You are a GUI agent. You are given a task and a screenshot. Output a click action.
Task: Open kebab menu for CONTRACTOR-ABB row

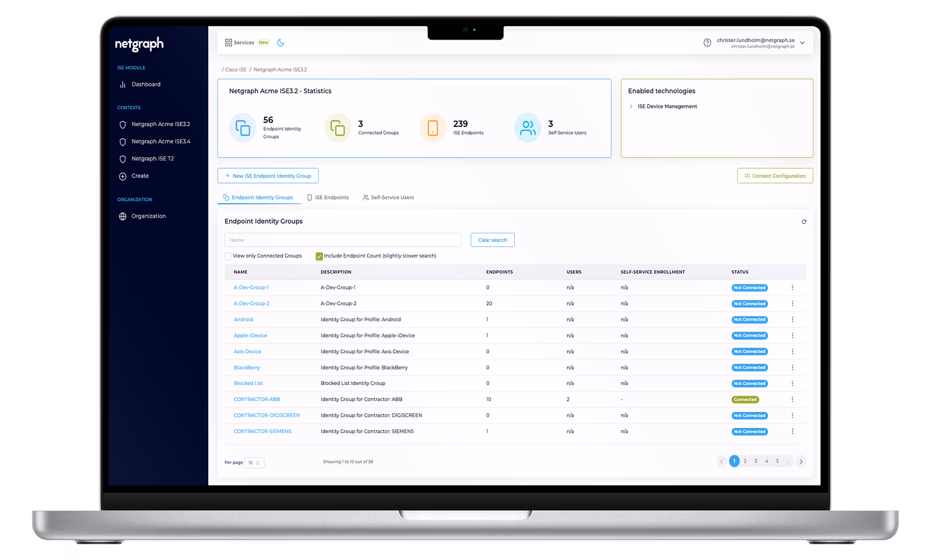[x=792, y=400]
